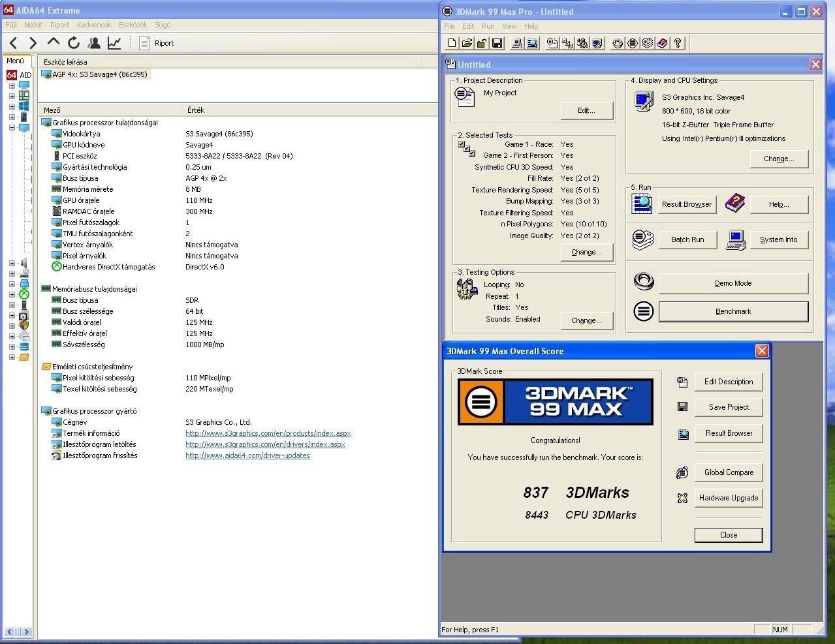Open the File menu in 3DMark

pyautogui.click(x=449, y=26)
